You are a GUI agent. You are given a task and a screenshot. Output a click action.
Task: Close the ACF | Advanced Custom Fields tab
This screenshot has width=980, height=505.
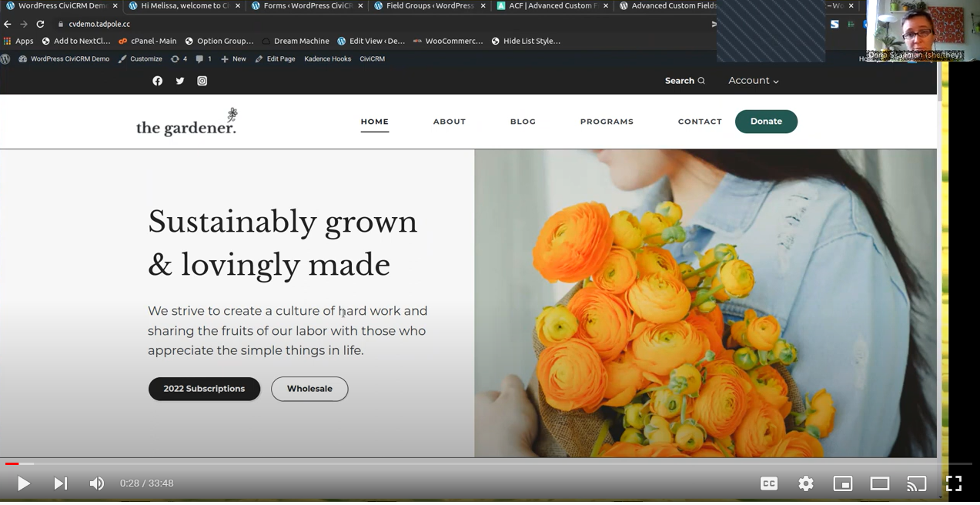[x=606, y=6]
